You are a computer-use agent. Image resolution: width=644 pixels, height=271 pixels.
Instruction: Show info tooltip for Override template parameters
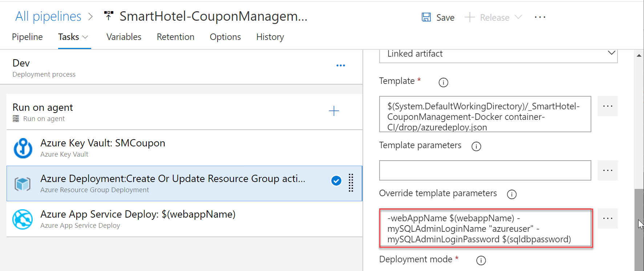(511, 194)
